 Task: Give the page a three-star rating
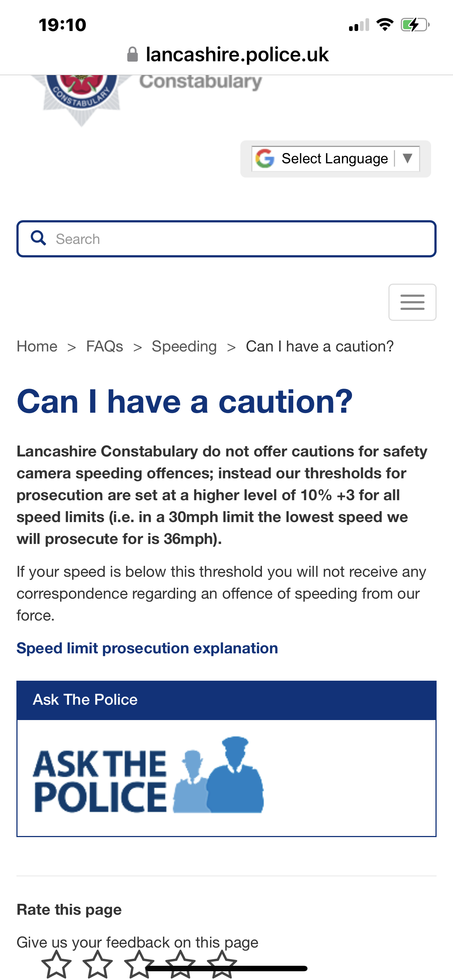coord(139,964)
